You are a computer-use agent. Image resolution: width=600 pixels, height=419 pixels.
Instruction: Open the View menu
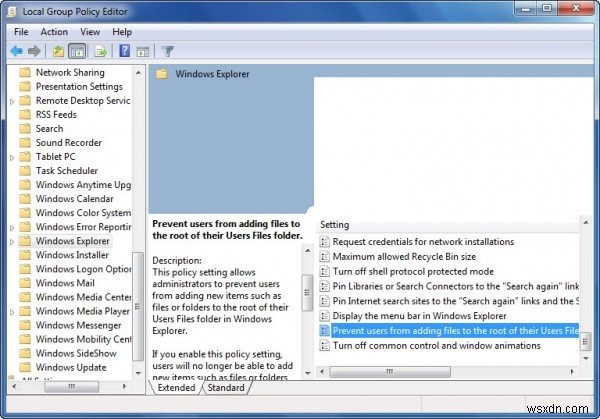[x=90, y=32]
